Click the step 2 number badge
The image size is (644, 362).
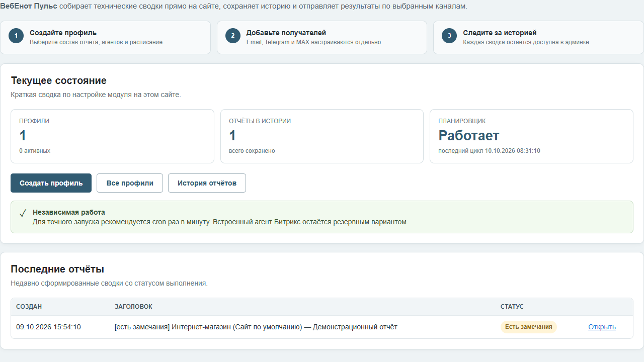[233, 36]
